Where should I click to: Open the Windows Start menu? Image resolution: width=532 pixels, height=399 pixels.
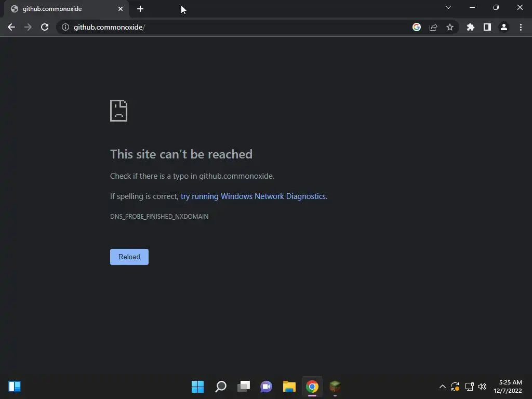(197, 387)
